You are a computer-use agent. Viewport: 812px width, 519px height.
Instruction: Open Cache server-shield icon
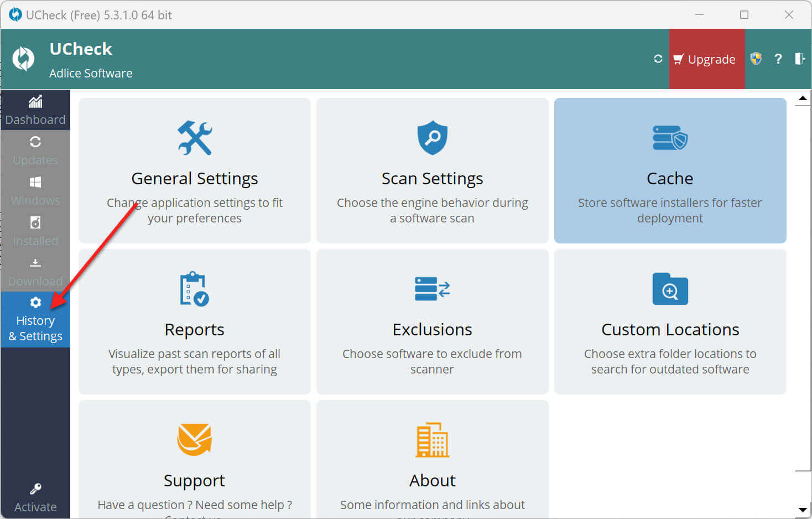[670, 138]
